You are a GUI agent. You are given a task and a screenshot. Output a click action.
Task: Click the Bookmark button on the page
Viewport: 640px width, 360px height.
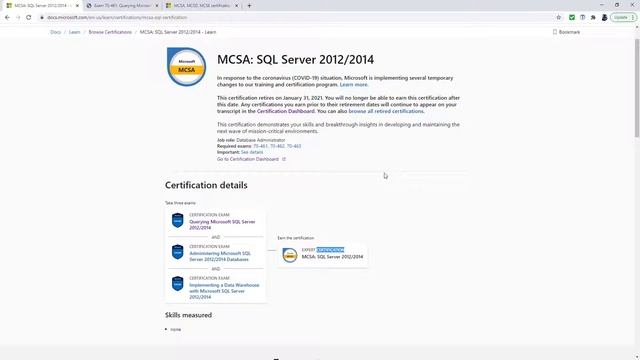click(x=566, y=32)
